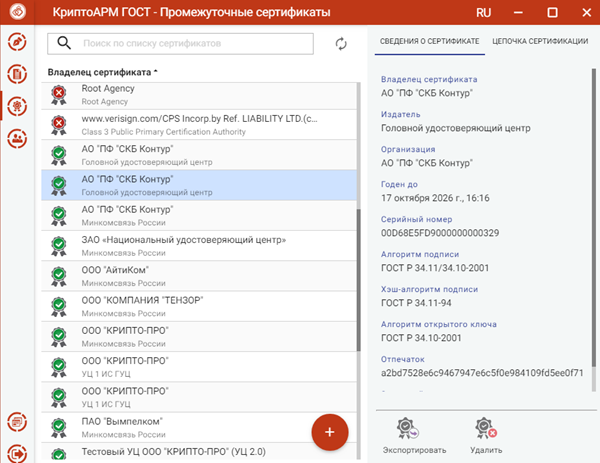
Task: Click the certificate list scrollbar
Action: pos(359,280)
